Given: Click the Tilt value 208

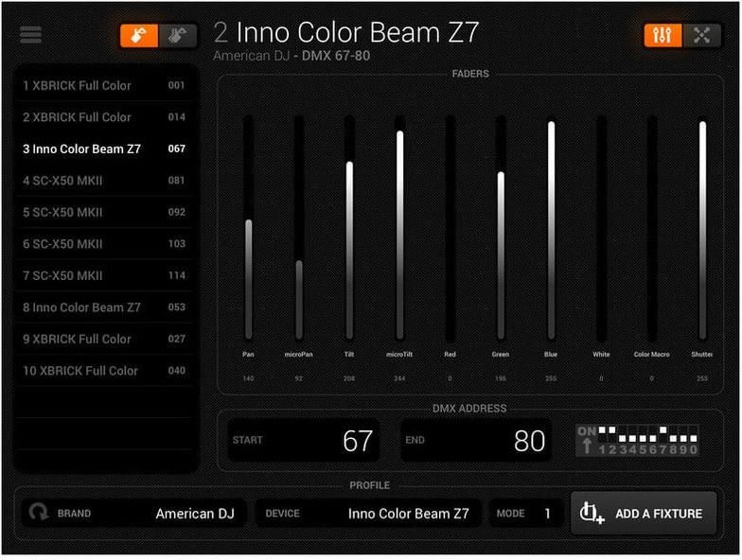Looking at the screenshot, I should [x=349, y=378].
